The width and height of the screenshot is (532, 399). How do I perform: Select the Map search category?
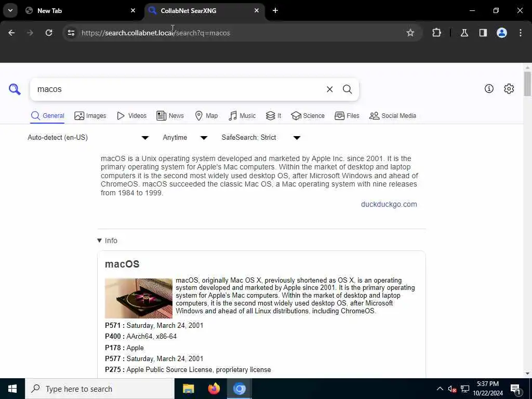click(206, 116)
